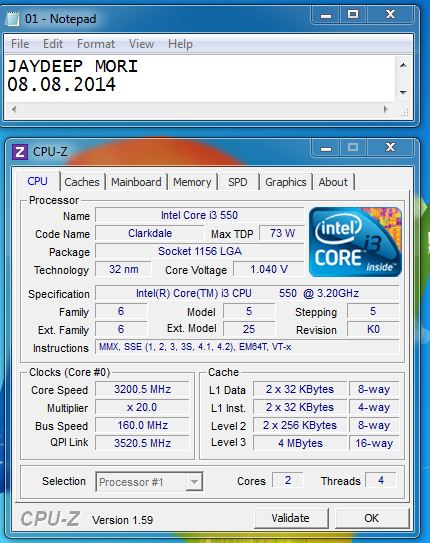Screen dimensions: 430x543
Task: Click the Version 1.59 label
Action: (123, 520)
